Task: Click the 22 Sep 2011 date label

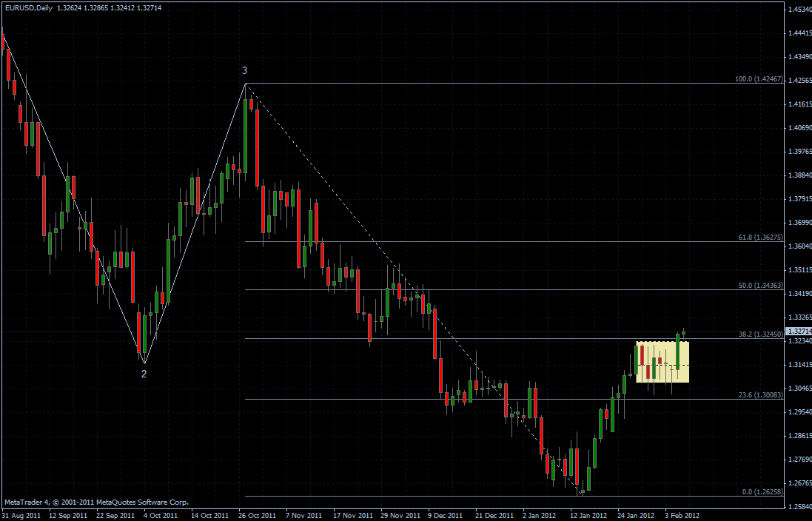Action: click(x=115, y=515)
